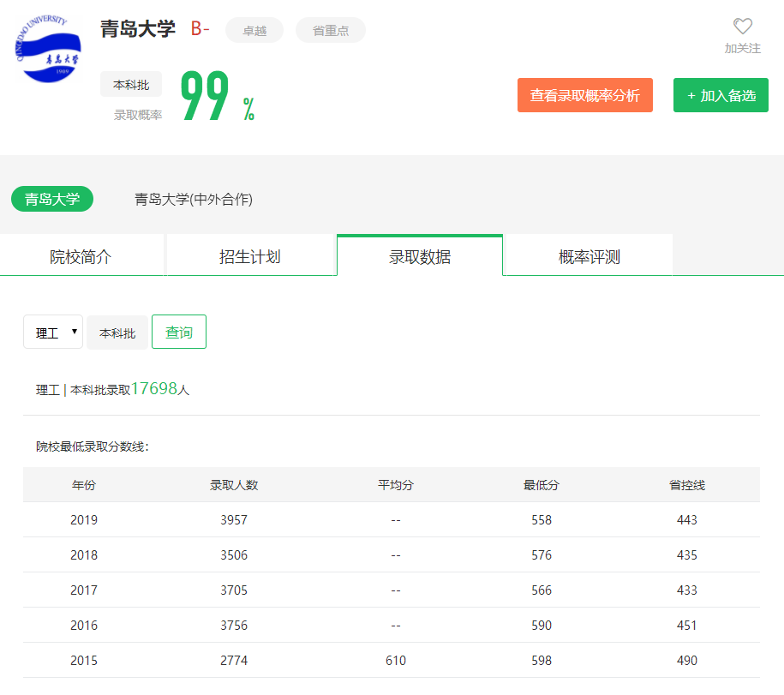Click the 加关注 label text
784x695 pixels.
[743, 49]
